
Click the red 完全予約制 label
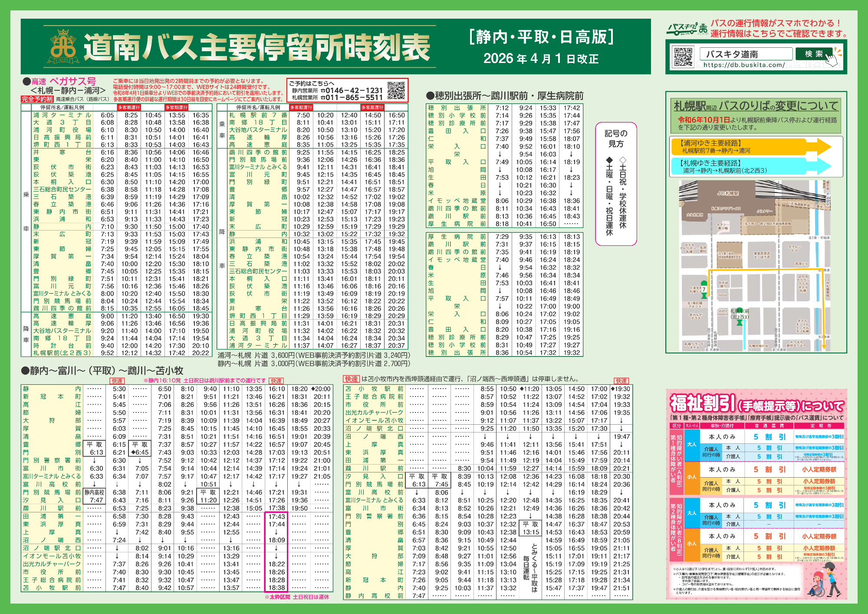click(37, 99)
